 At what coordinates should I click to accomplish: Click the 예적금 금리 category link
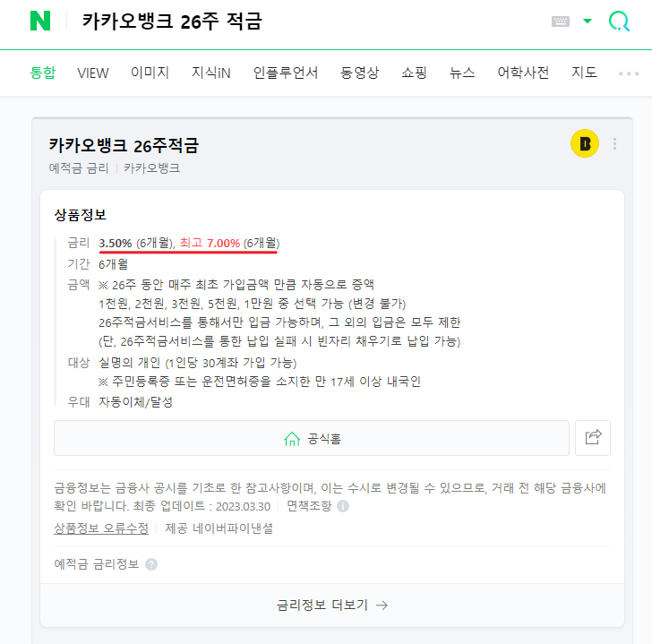pos(79,168)
